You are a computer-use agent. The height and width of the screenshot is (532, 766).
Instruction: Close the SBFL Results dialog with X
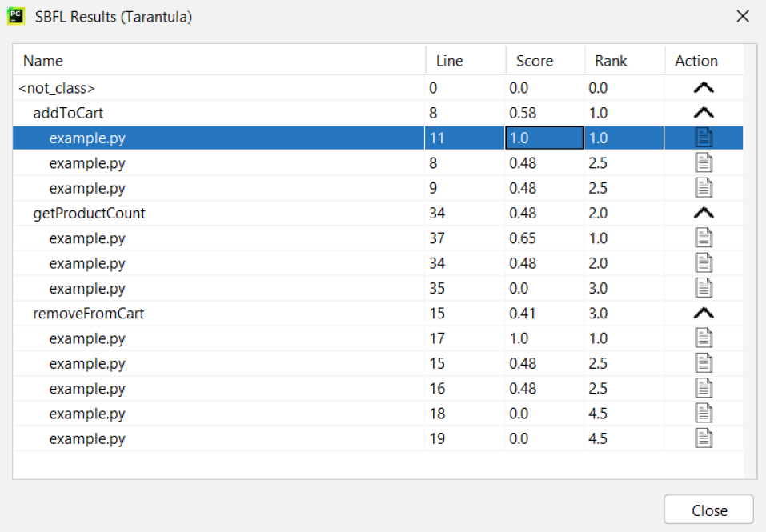tap(743, 16)
